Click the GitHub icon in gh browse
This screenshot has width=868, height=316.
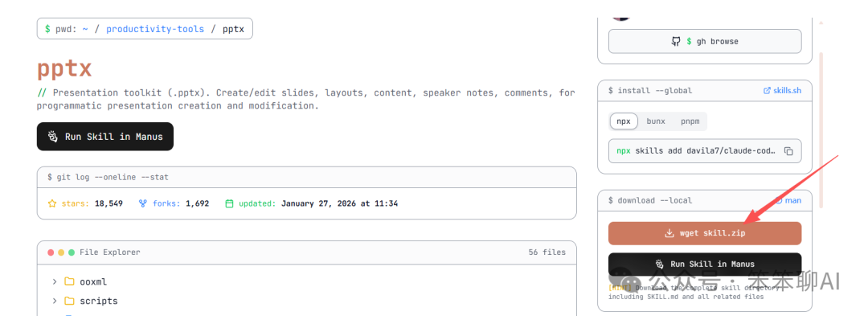pos(676,42)
